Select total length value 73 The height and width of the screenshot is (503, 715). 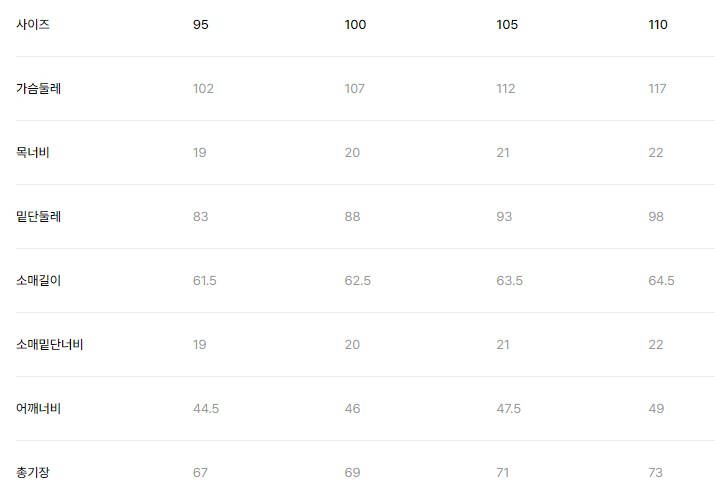click(x=656, y=473)
